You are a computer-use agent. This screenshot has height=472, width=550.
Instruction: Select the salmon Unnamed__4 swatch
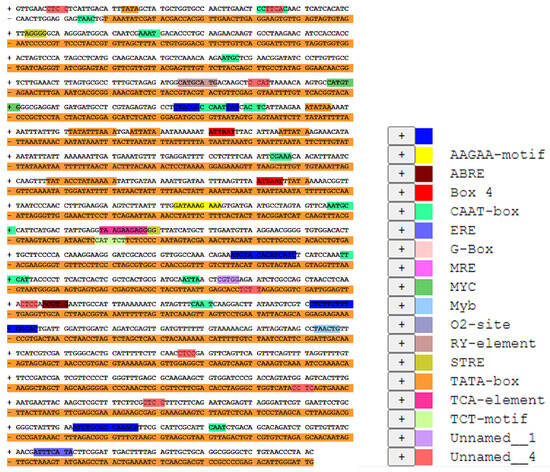coord(424,458)
